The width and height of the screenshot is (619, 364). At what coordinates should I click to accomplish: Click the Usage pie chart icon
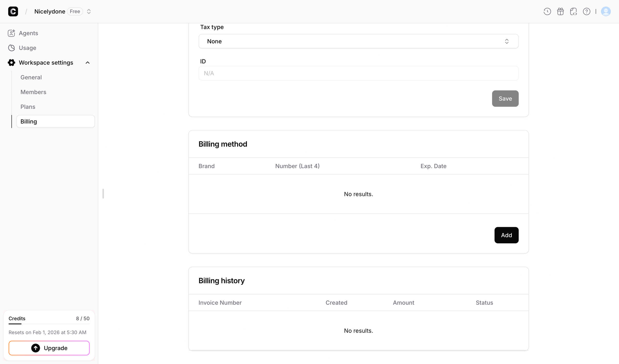(x=11, y=48)
